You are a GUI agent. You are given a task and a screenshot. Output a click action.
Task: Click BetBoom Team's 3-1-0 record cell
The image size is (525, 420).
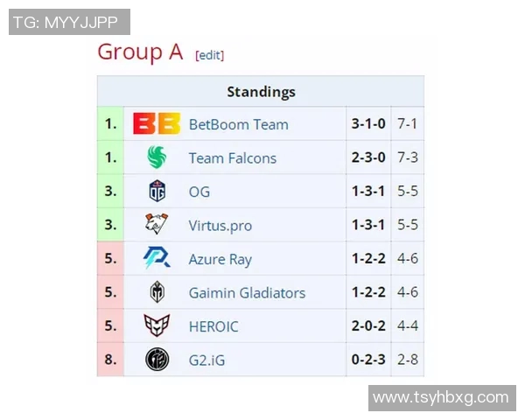click(368, 124)
